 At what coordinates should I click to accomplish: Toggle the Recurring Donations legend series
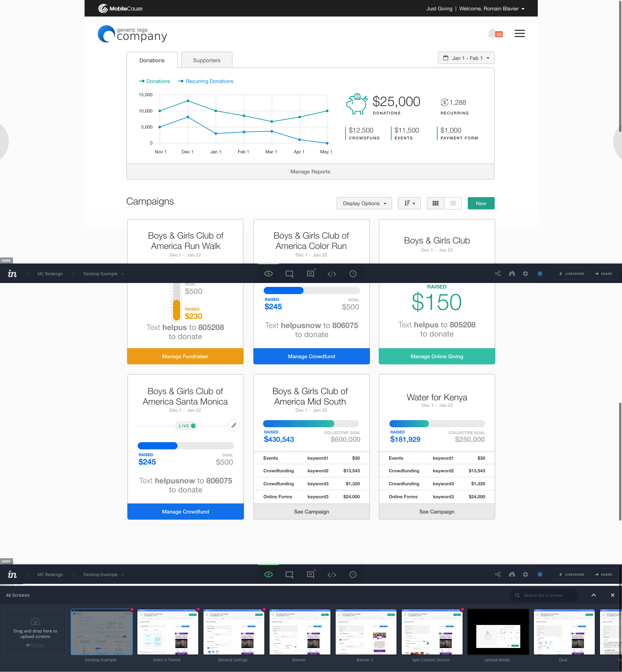(205, 81)
